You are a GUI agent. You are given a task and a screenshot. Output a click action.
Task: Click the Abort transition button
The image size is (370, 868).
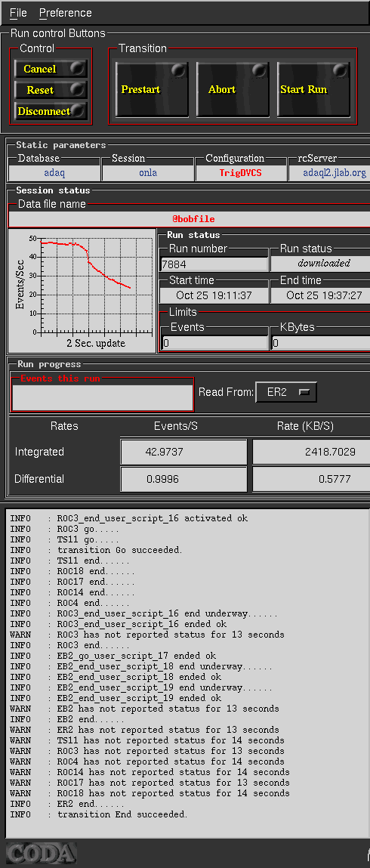pyautogui.click(x=233, y=89)
